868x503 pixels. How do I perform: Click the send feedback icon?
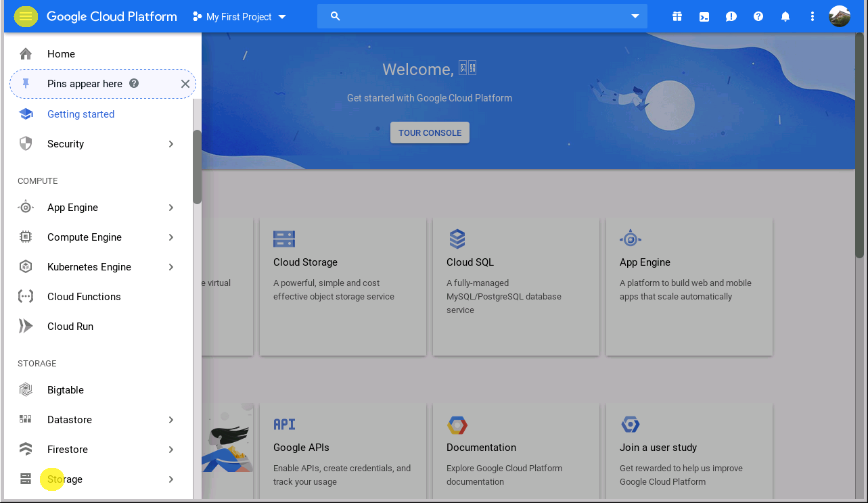click(x=731, y=16)
